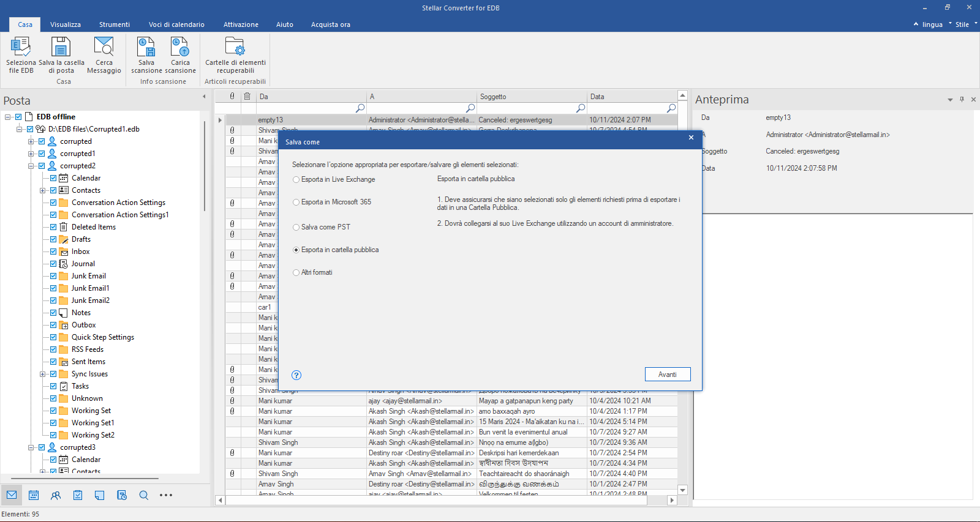Open the Strumenti ribbon tab

115,24
